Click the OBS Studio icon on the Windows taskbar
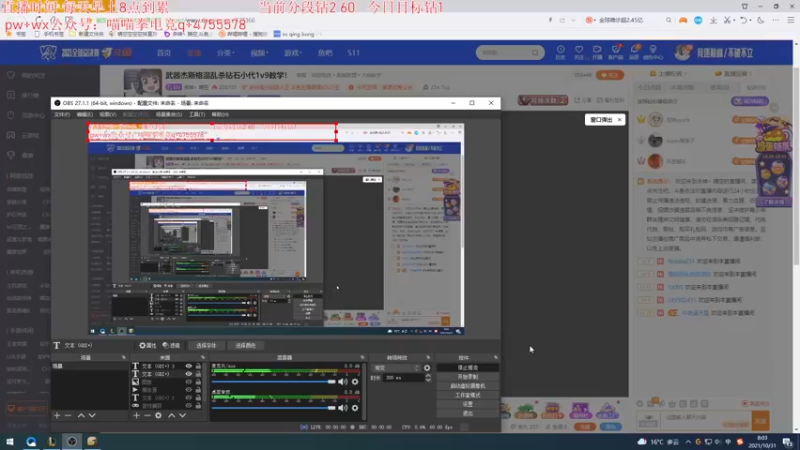Screen dimensions: 800x450 (x=71, y=441)
